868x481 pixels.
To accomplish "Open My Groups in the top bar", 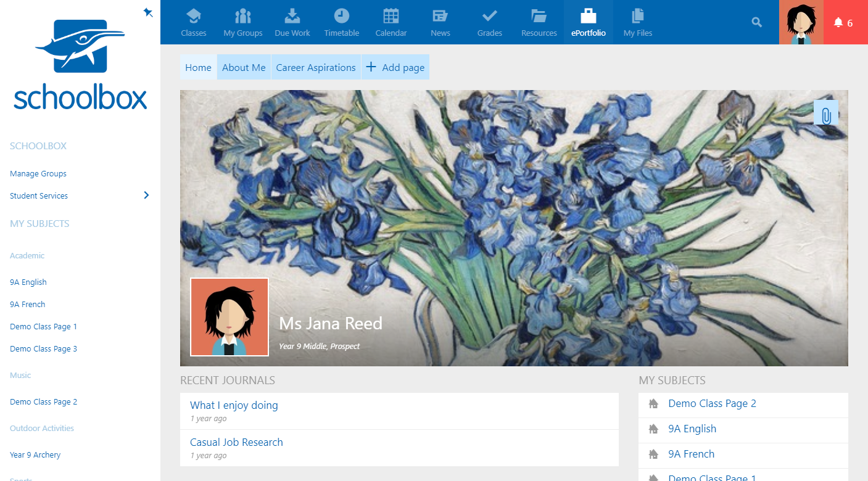I will pyautogui.click(x=243, y=22).
